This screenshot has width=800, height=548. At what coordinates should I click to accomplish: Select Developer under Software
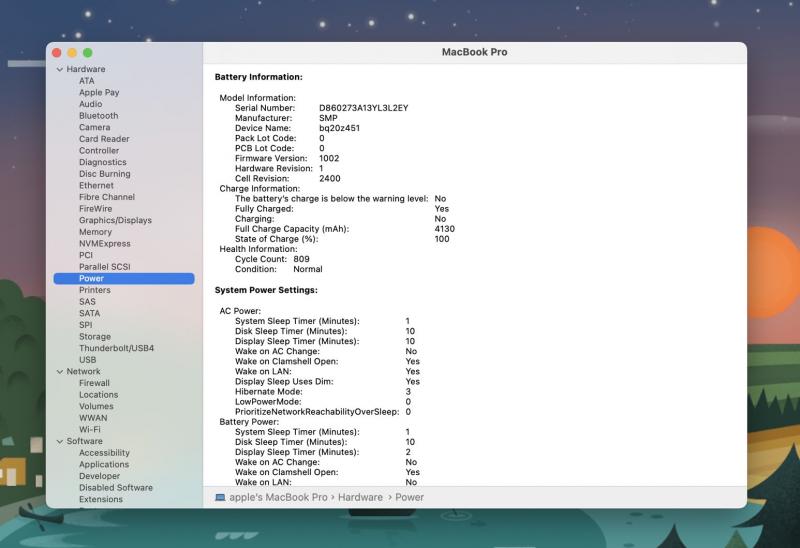tap(99, 476)
